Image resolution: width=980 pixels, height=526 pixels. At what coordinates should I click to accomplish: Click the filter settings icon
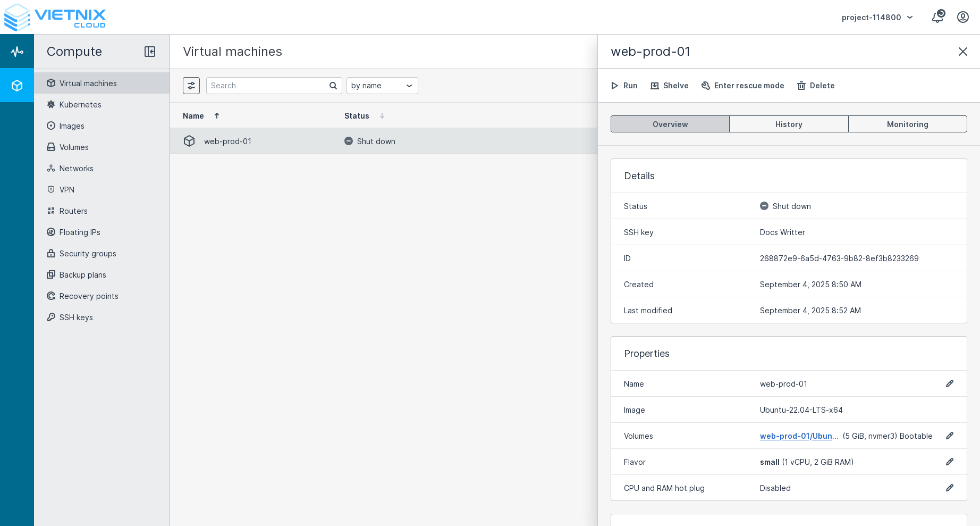pyautogui.click(x=191, y=86)
